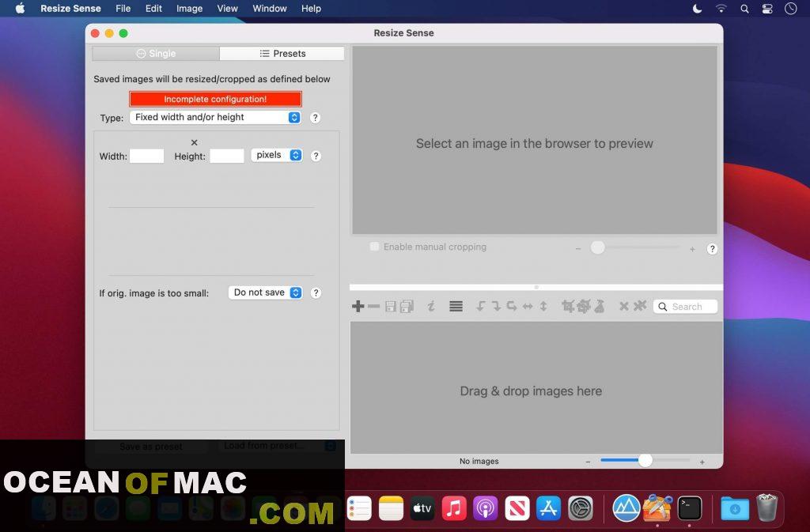Click the plus beside the preview zoom slider
The image size is (810, 532).
(x=692, y=249)
